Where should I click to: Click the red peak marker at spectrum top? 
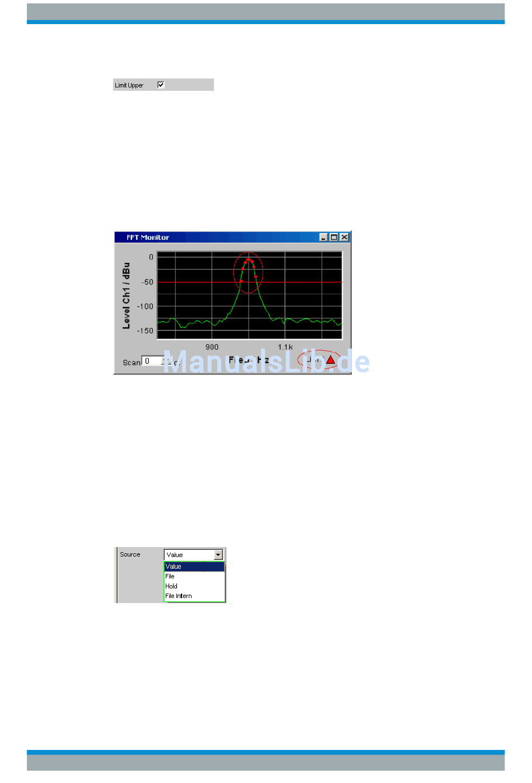(x=248, y=260)
